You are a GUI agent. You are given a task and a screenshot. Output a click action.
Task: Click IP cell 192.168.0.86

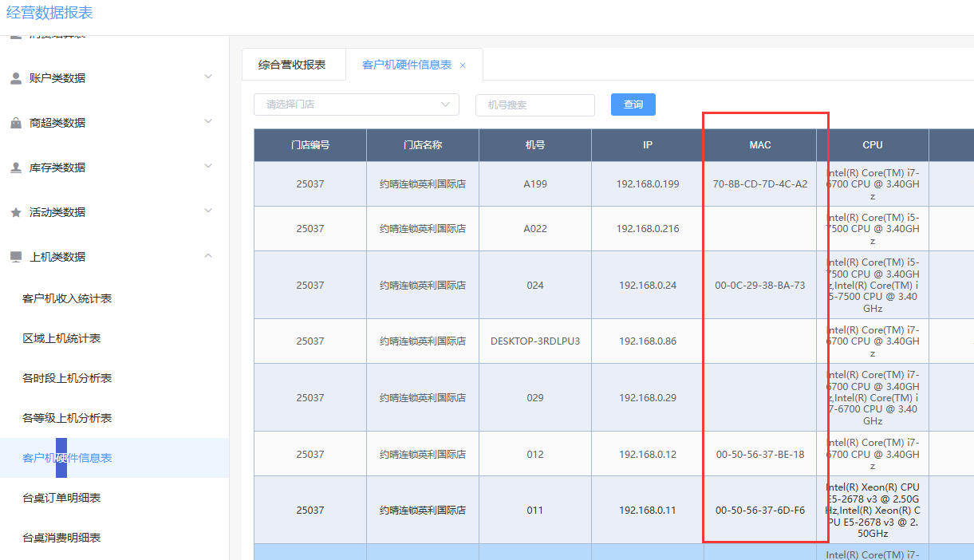648,341
